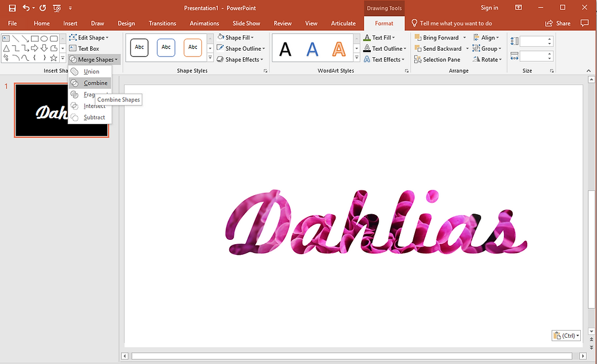
Task: Undo the last action
Action: (26, 8)
